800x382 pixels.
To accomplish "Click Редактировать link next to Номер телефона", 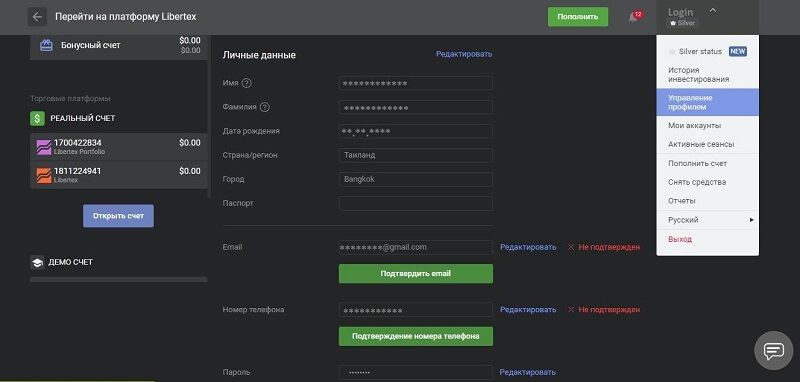I will 528,310.
